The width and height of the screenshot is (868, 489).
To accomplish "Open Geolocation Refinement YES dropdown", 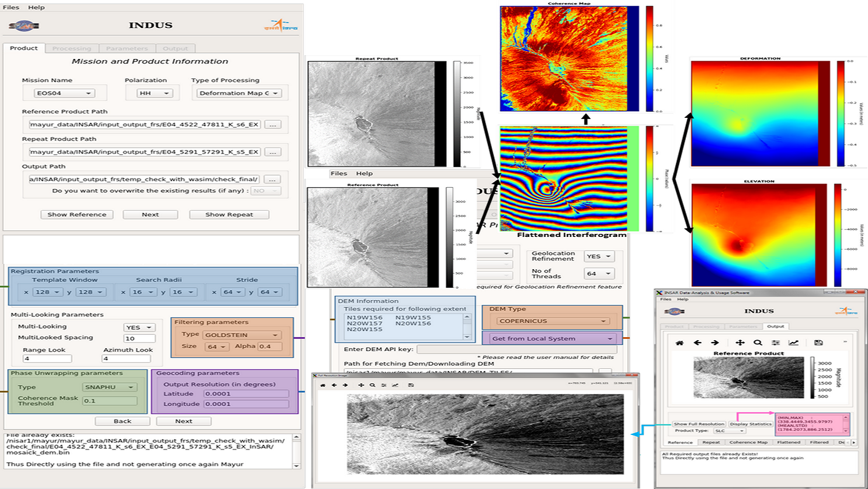I will pyautogui.click(x=599, y=256).
